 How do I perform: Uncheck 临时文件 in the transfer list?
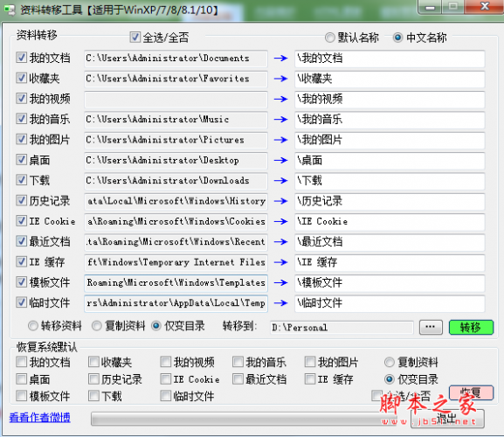pyautogui.click(x=21, y=302)
